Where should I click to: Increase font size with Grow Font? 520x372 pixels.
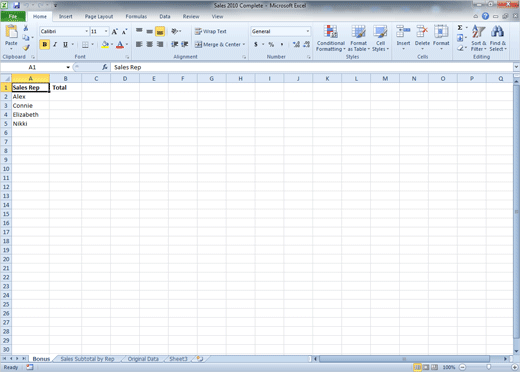pos(114,32)
